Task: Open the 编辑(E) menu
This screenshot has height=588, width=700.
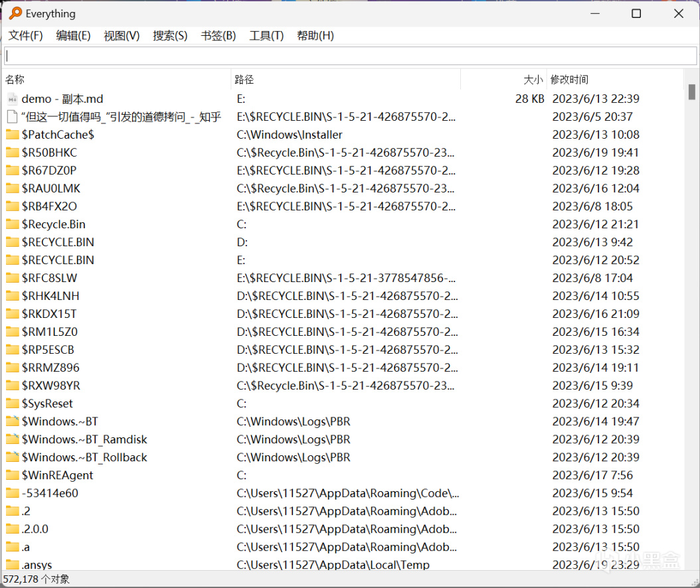Action: click(x=73, y=36)
